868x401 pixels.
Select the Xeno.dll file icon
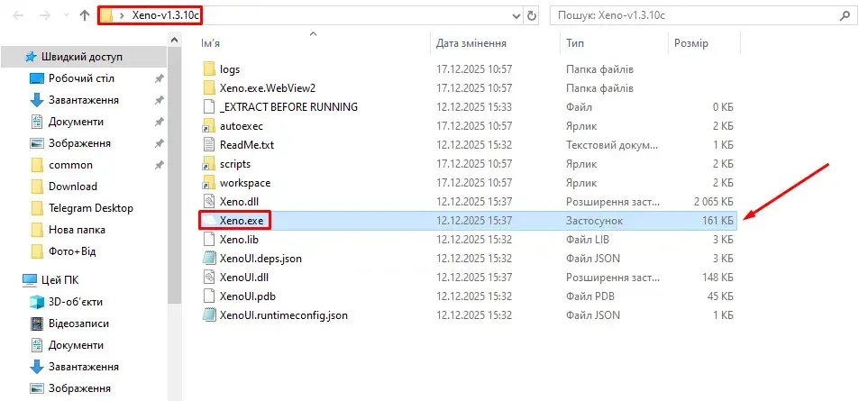pyautogui.click(x=209, y=201)
